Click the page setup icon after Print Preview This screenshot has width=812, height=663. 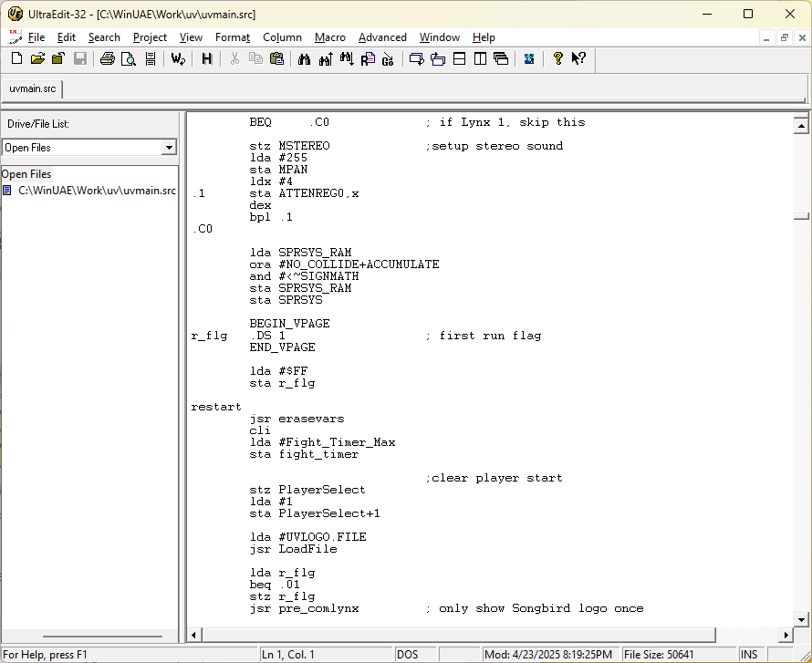coord(151,58)
